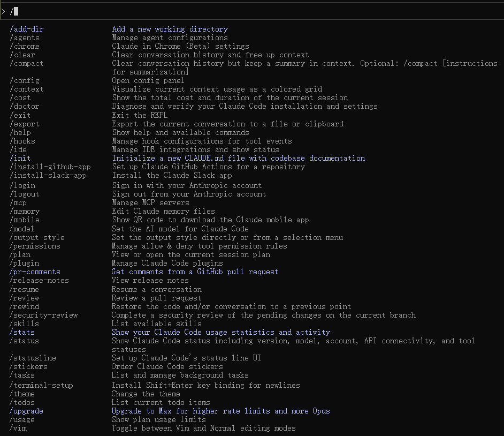Choose the /cost command
The image size is (504, 436).
pyautogui.click(x=20, y=98)
